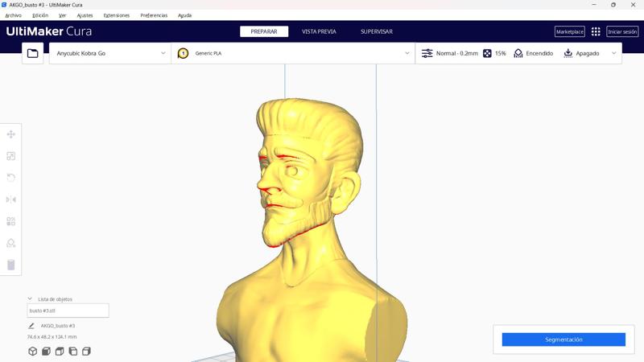This screenshot has height=362, width=644.
Task: Open the application switcher grid icon
Action: [x=596, y=31]
